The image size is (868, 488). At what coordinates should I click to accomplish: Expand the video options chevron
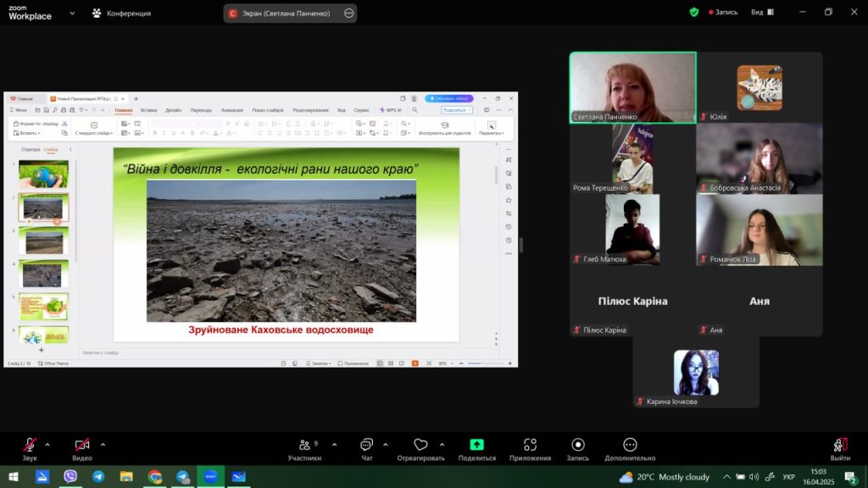click(x=103, y=444)
